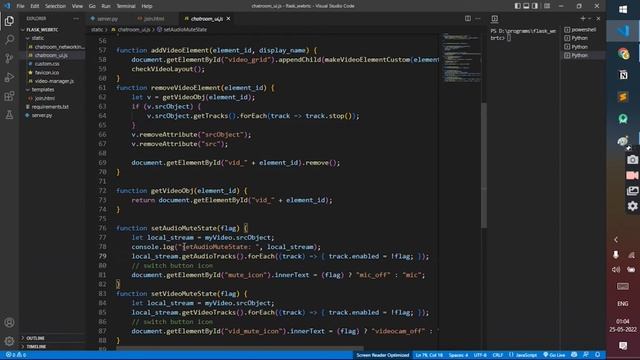The image size is (640, 360).
Task: Open favicon.ico in the Explorer
Action: tap(47, 72)
